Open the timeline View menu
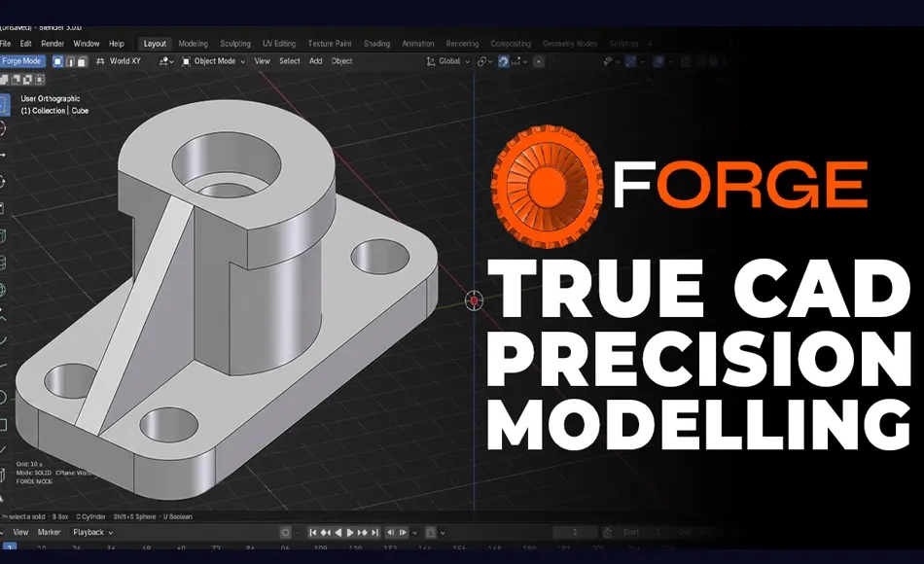The height and width of the screenshot is (564, 924). click(x=20, y=532)
